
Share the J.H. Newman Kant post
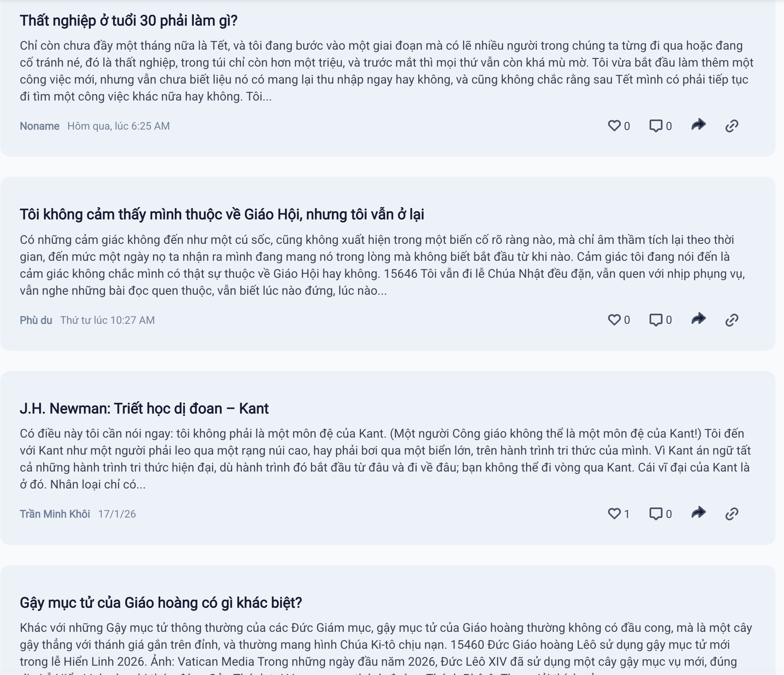click(698, 513)
